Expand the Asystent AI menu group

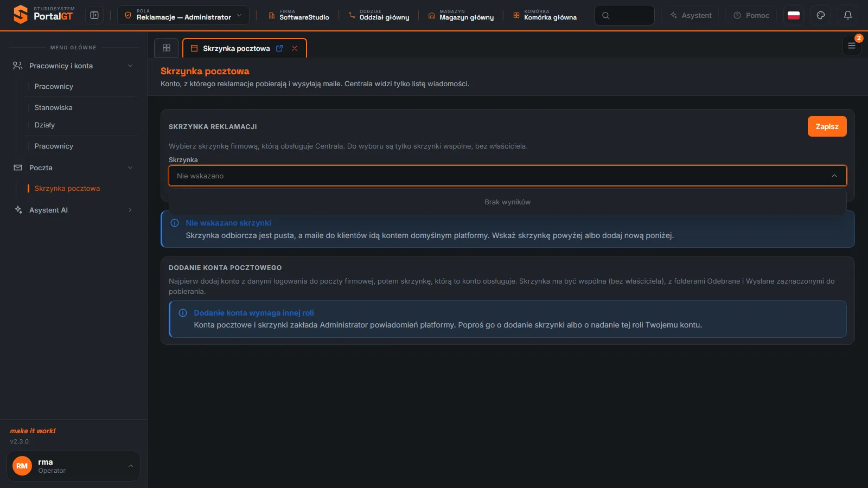(73, 210)
